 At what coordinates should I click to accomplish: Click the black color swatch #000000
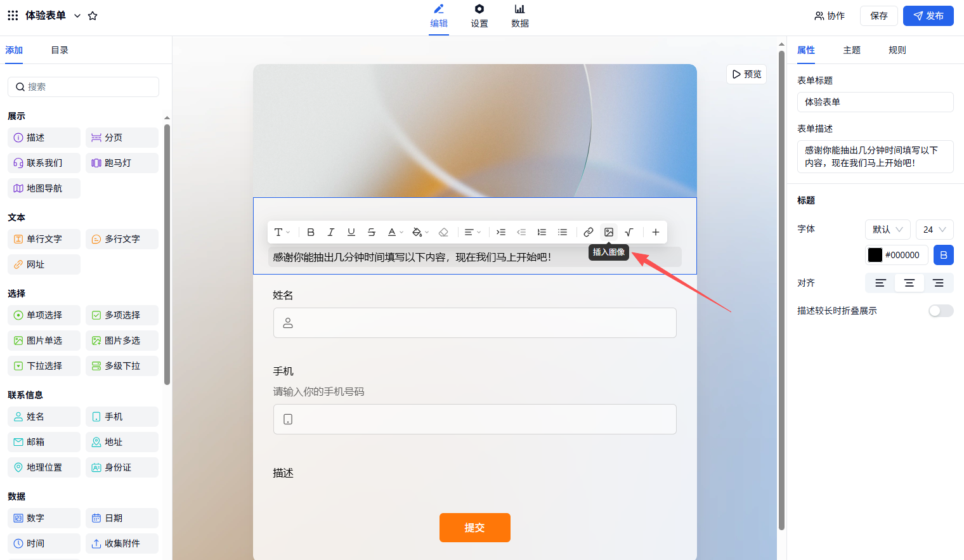point(875,255)
